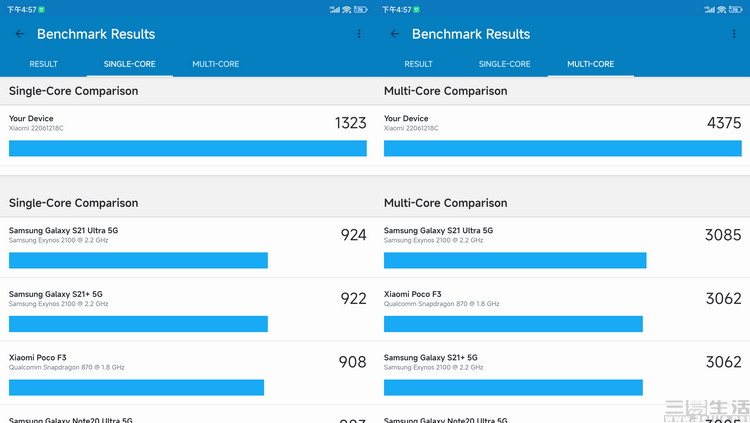
Task: Tap the signal strength icon in right status bar
Action: [709, 9]
